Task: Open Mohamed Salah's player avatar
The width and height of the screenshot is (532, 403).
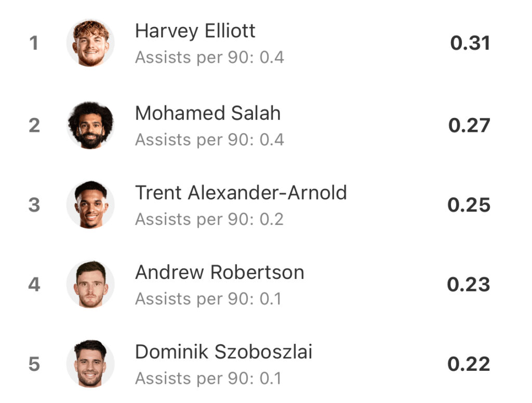Action: coord(90,126)
